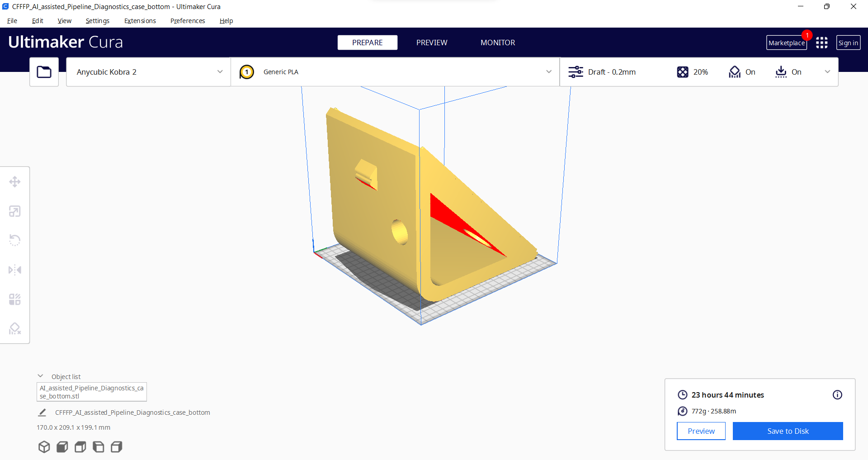The width and height of the screenshot is (868, 460).
Task: Click the Draft - 0.2mm profile text
Action: pos(612,72)
